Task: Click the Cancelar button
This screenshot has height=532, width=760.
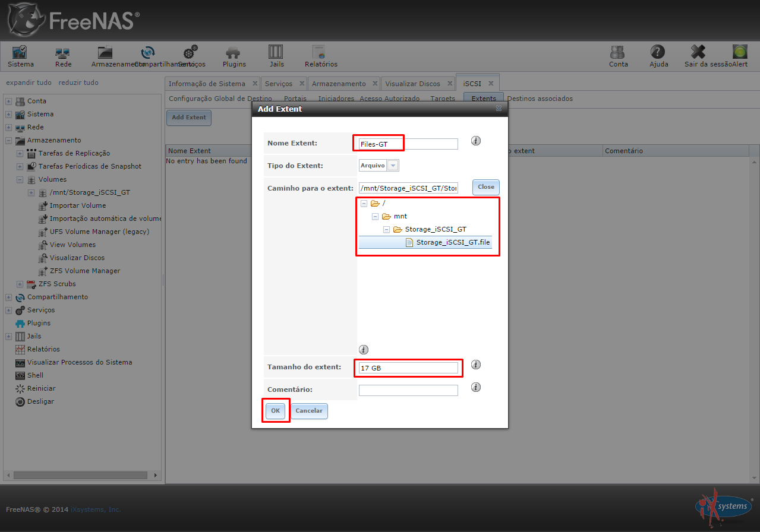Action: point(309,411)
